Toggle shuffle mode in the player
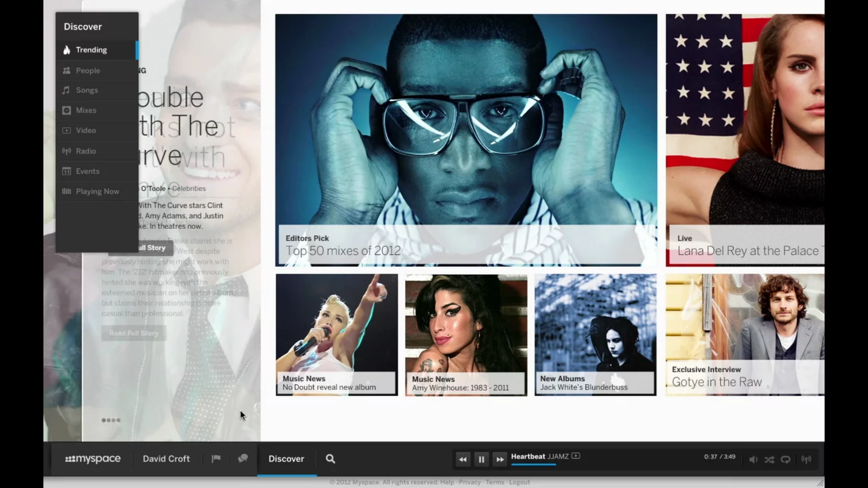Screen dimensions: 868x488 click(x=770, y=459)
